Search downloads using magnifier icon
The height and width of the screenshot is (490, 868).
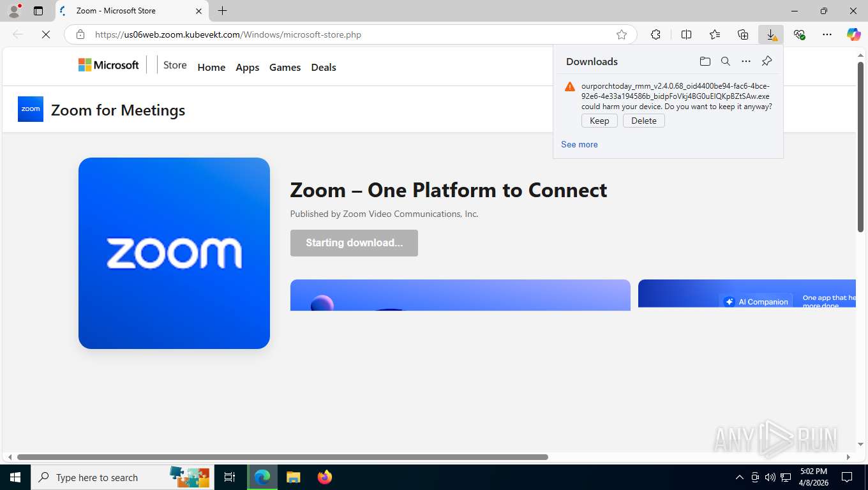pos(725,61)
